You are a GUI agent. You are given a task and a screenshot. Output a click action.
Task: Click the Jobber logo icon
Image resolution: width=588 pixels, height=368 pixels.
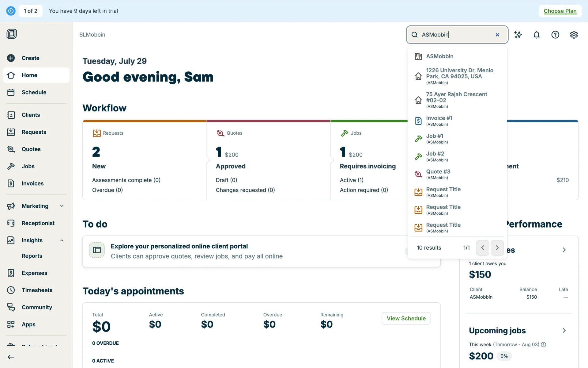coord(12,34)
